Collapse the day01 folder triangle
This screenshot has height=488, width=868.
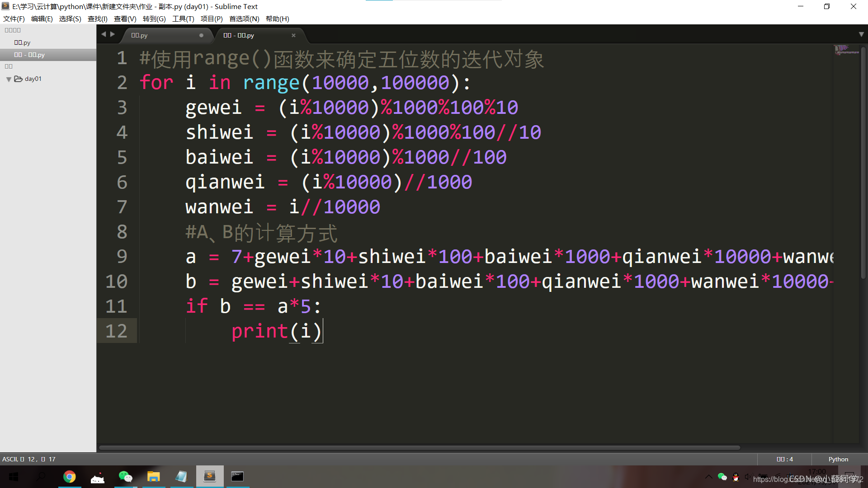(x=9, y=79)
